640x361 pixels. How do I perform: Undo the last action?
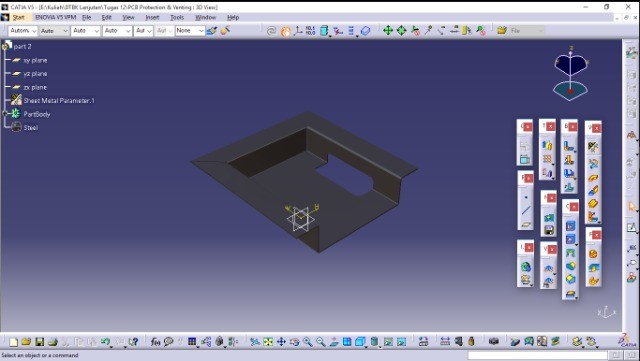pos(105,341)
